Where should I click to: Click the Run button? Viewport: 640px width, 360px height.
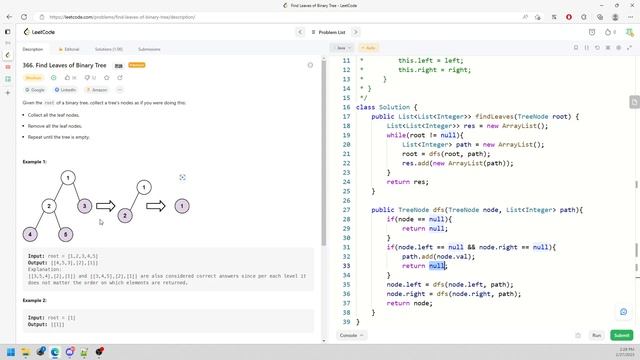pos(597,335)
